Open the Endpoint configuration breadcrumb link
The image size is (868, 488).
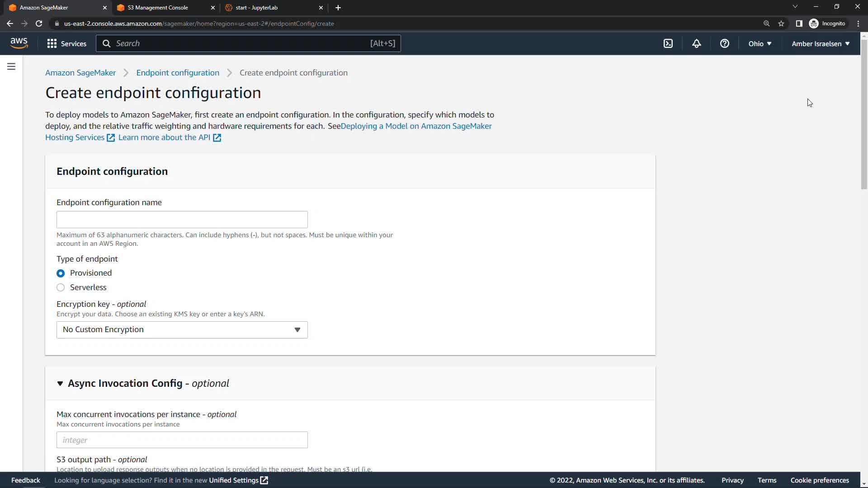(178, 73)
